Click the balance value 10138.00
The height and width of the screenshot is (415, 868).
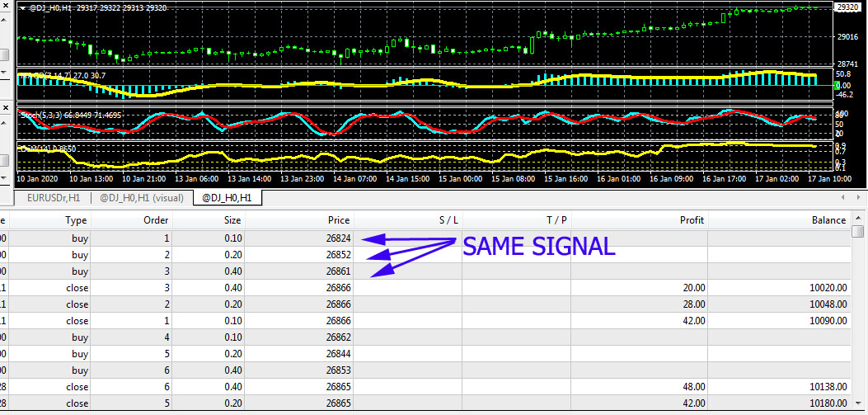pos(828,387)
